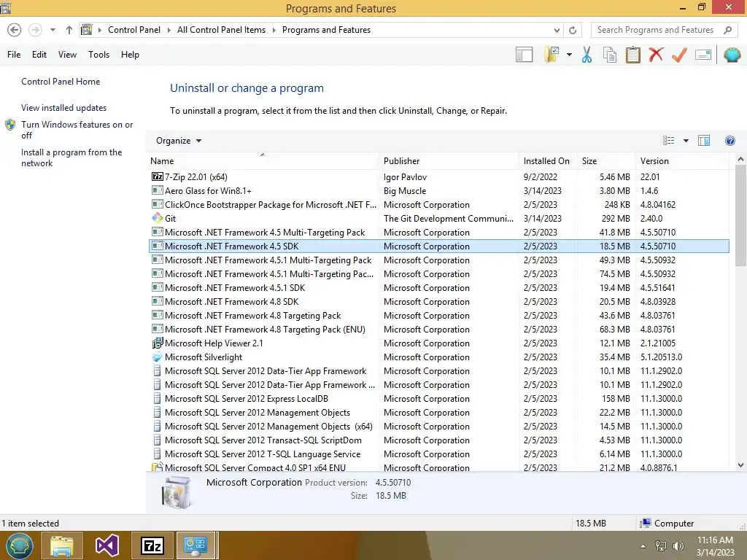Click the preview pane layout toolbar icon

(x=524, y=55)
